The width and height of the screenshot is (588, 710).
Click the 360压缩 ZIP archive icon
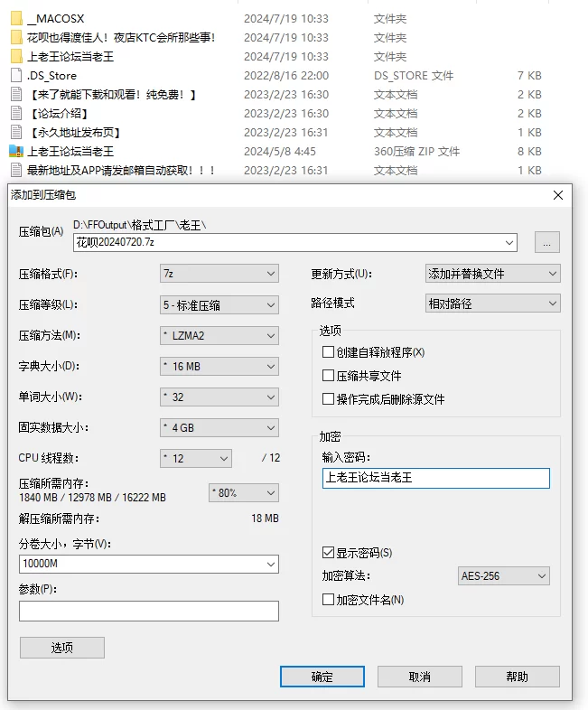click(16, 151)
